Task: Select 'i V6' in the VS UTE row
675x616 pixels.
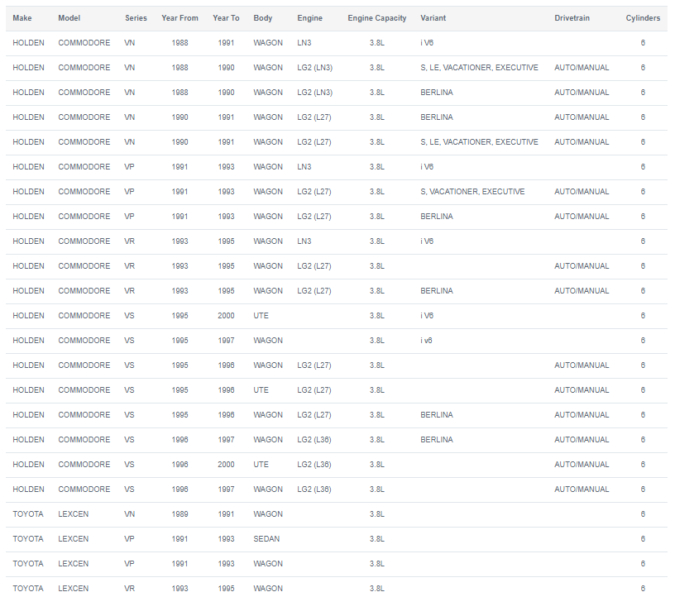Action: click(427, 316)
